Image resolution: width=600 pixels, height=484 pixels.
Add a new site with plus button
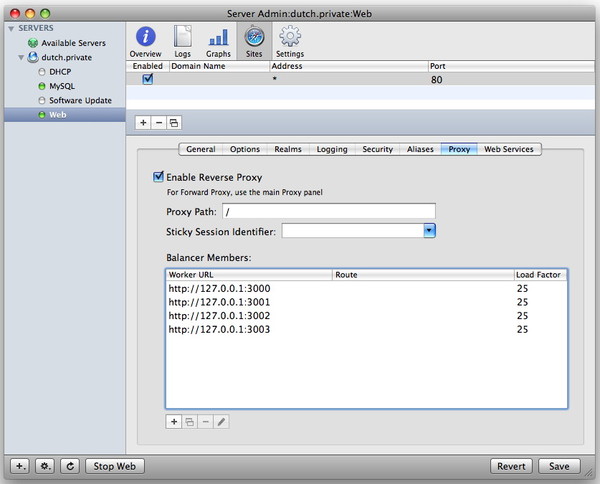click(143, 123)
